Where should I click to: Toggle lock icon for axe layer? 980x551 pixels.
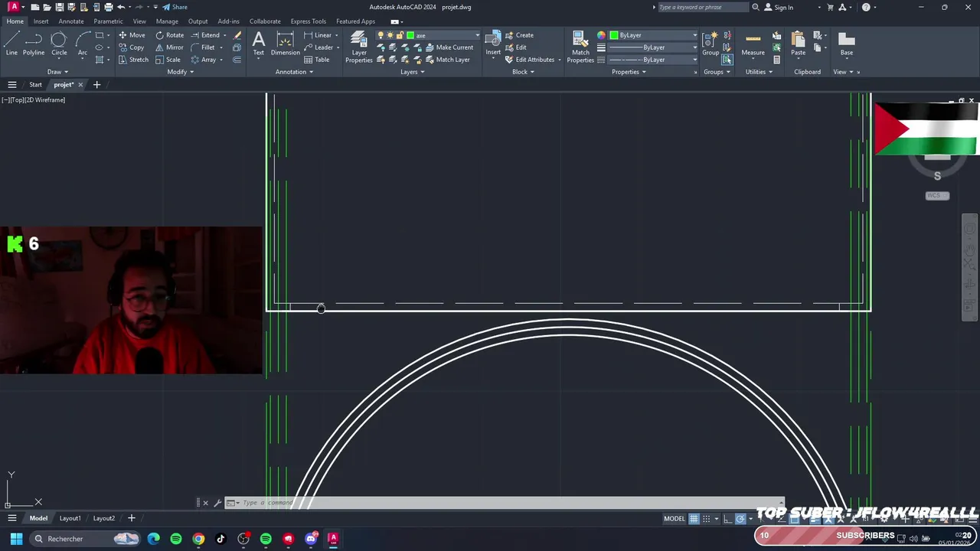(400, 35)
